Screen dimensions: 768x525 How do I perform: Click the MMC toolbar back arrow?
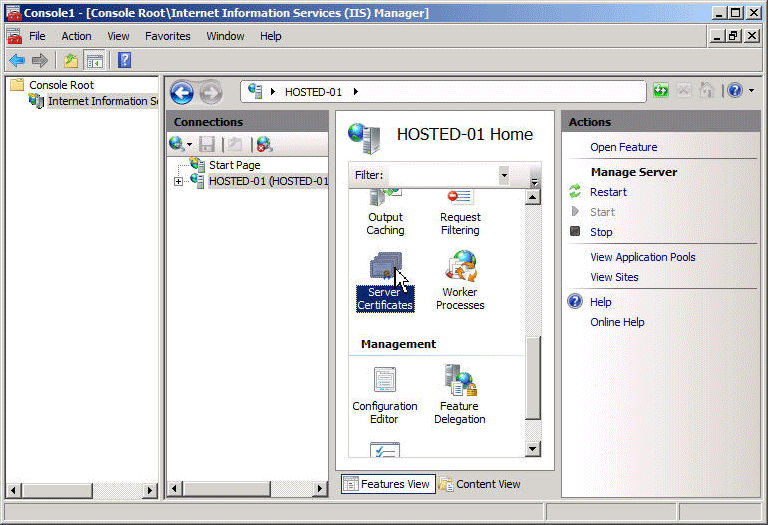pyautogui.click(x=17, y=61)
